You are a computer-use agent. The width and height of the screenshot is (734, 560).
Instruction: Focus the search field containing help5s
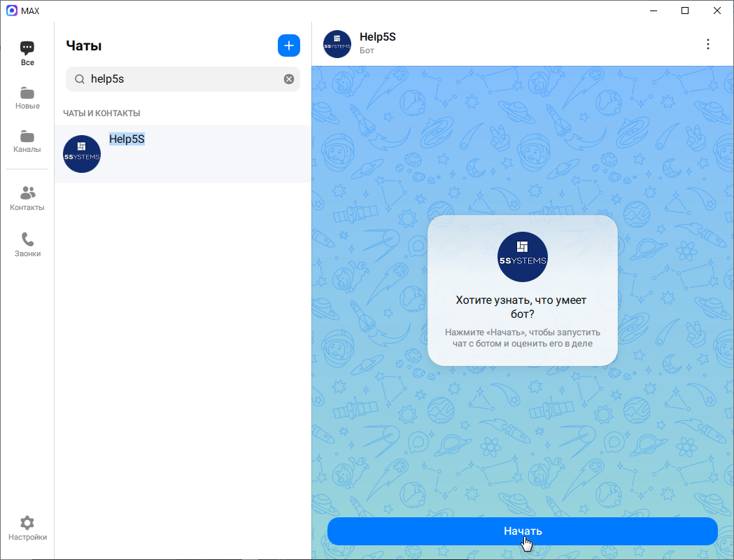click(x=183, y=79)
